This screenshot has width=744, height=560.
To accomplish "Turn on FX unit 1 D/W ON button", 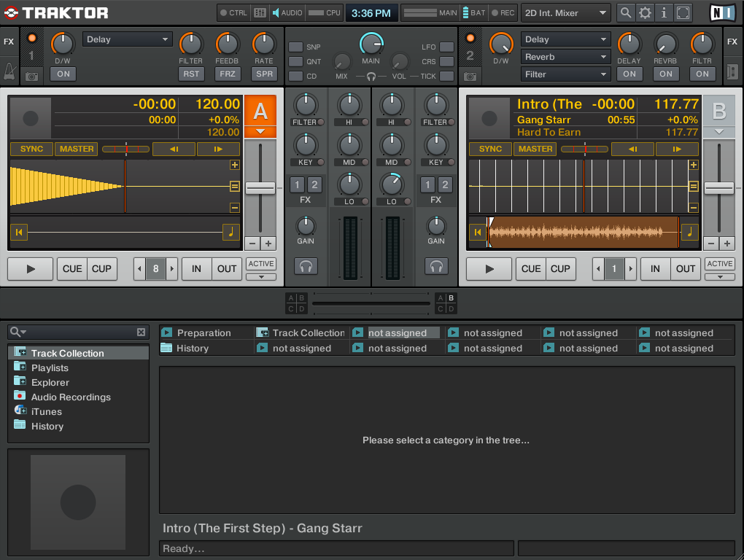I will (x=63, y=74).
